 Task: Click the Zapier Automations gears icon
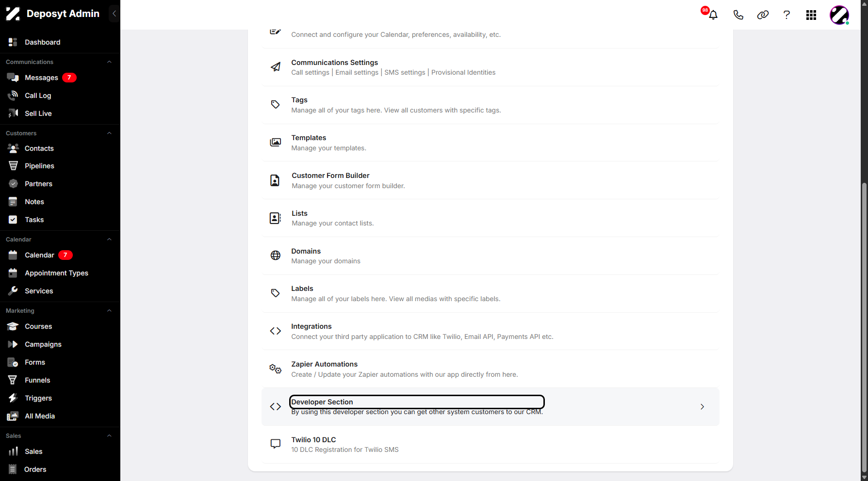276,369
